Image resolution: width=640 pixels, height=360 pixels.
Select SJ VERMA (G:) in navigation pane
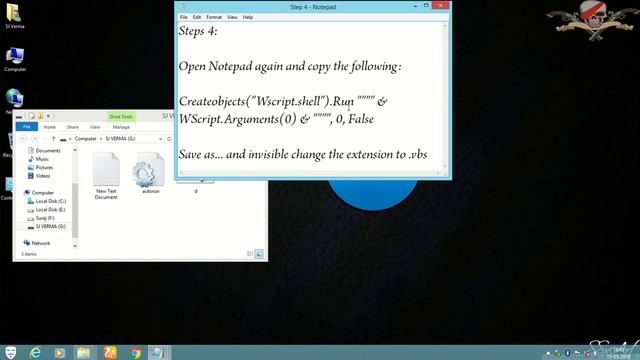point(47,227)
